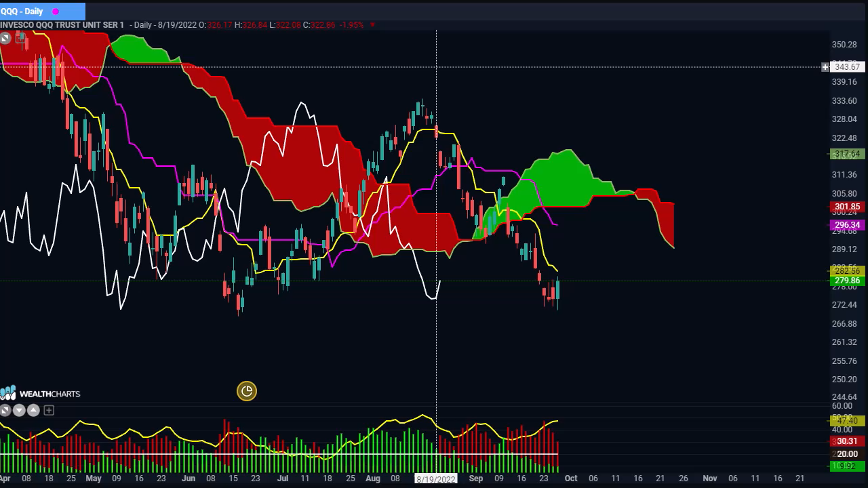Viewport: 868px width, 488px height.
Task: Click the 250.20 price axis label
Action: 844,380
